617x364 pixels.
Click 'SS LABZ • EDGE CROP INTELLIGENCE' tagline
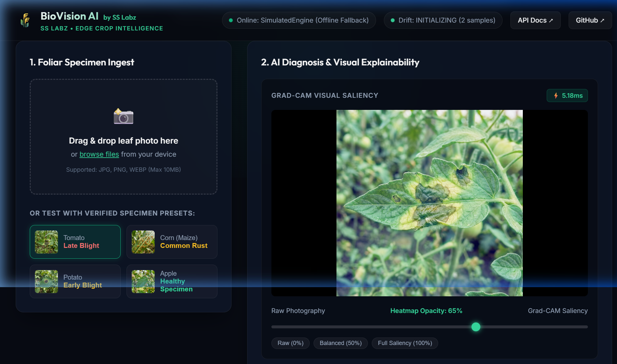(102, 28)
